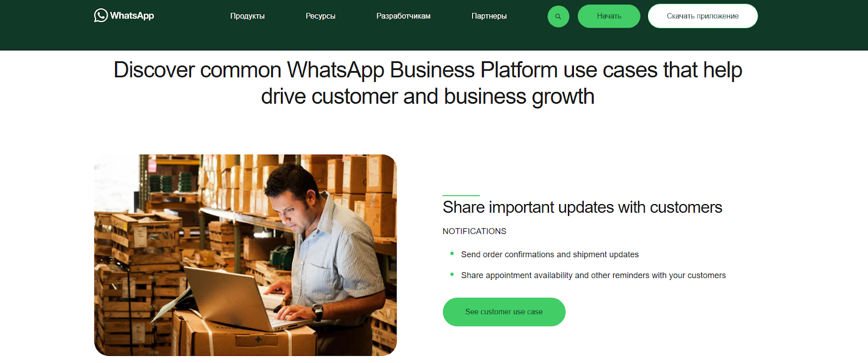Click the NOTIFICATIONS label
Viewport: 868px width, 363px height.
[474, 231]
